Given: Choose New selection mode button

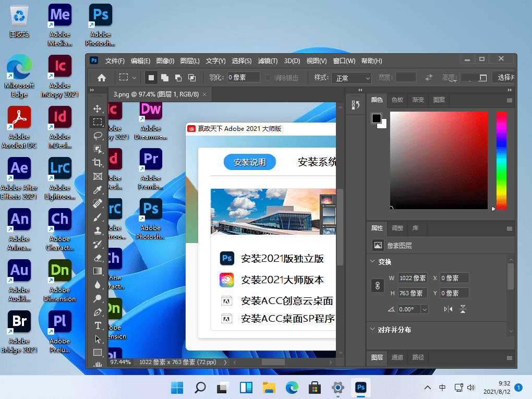Looking at the screenshot, I should coord(151,78).
